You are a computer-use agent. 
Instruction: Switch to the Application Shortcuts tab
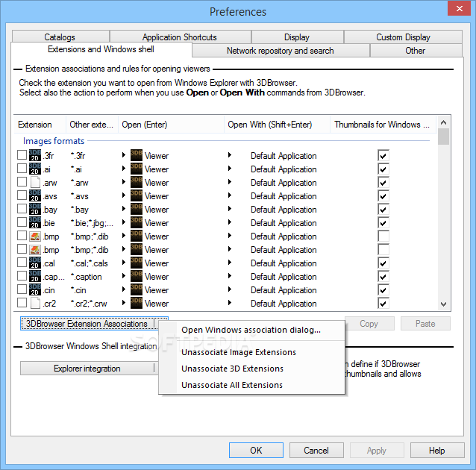coord(180,37)
